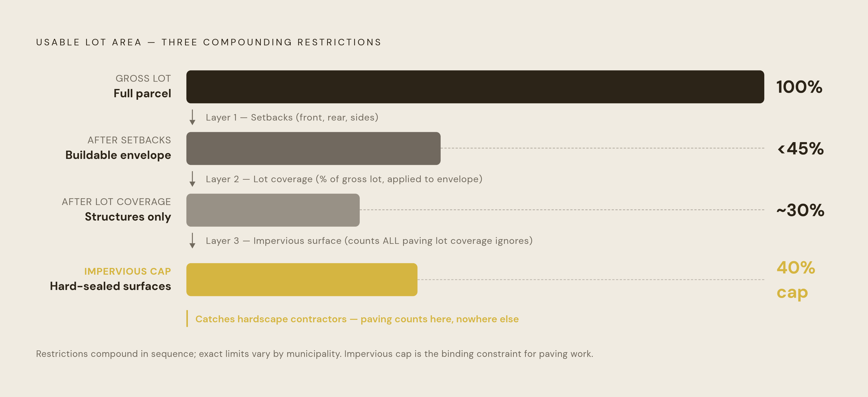The image size is (868, 397).
Task: Select the gray Buildable envelope bar
Action: 313,148
